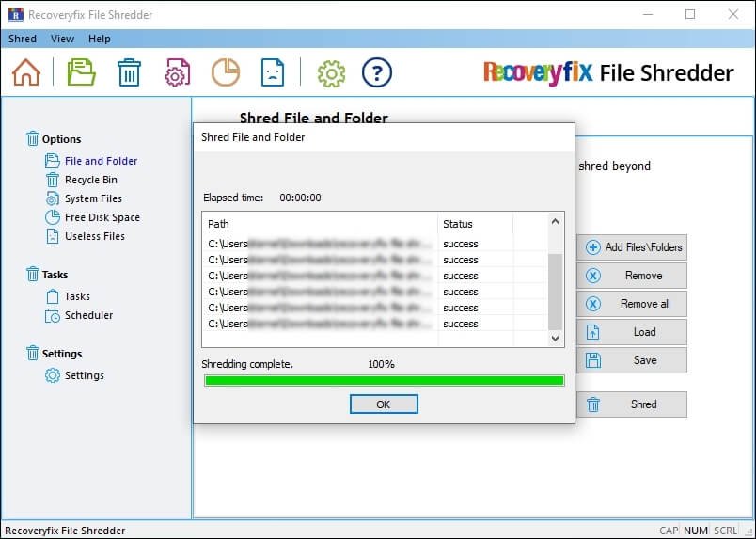
Task: Click the scroll down arrow in results list
Action: tap(555, 338)
